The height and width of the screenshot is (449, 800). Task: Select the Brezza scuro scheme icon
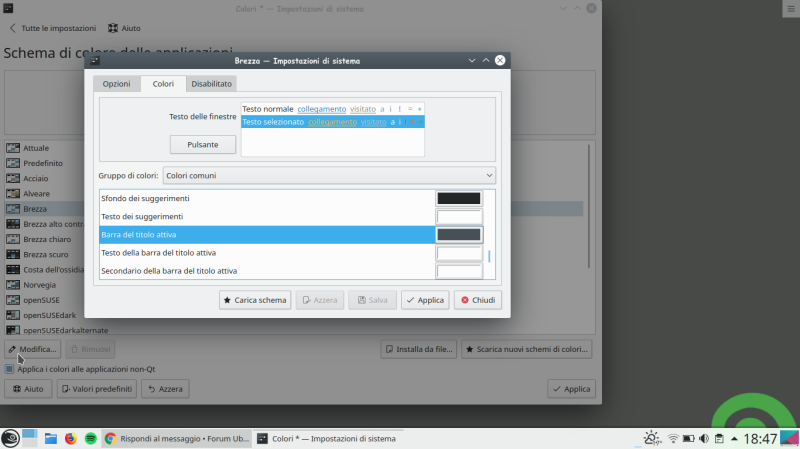[13, 254]
